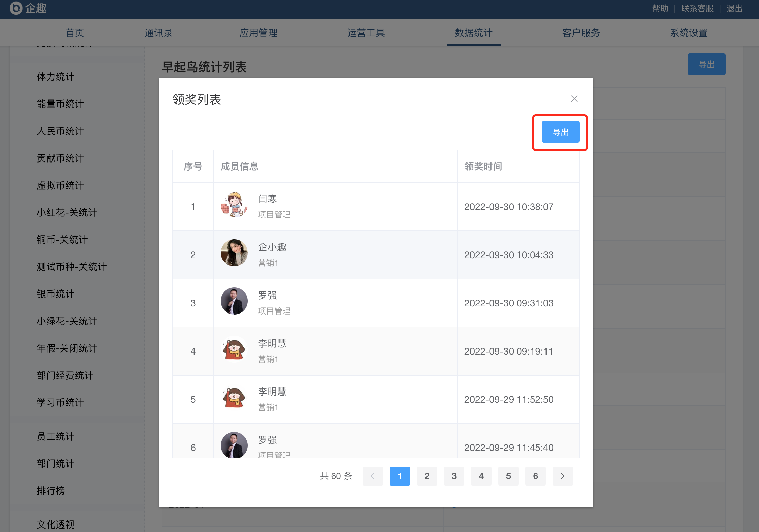Select 部门统计 in the sidebar
This screenshot has width=759, height=532.
56,463
